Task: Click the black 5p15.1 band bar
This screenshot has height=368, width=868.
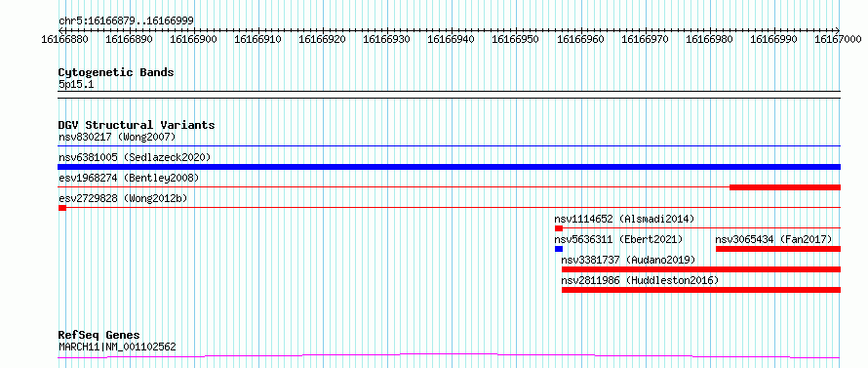Action: click(449, 95)
